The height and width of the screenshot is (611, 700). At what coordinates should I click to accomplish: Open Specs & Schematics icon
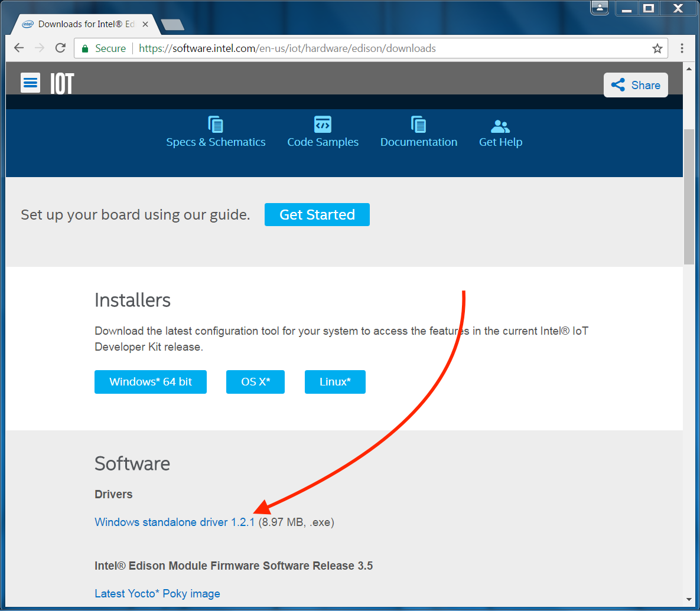[x=216, y=125]
